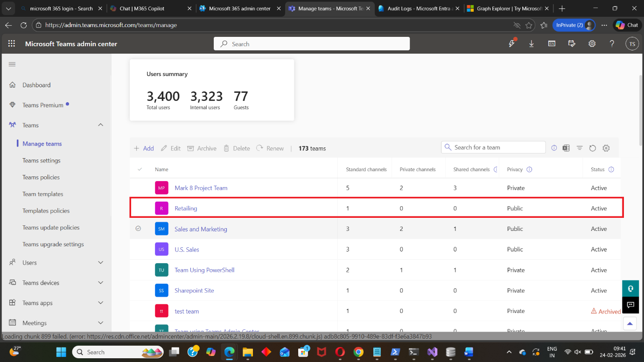Screen dimensions: 644x362
Task: Toggle the Sales and Marketing row checkmark
Action: (x=138, y=229)
